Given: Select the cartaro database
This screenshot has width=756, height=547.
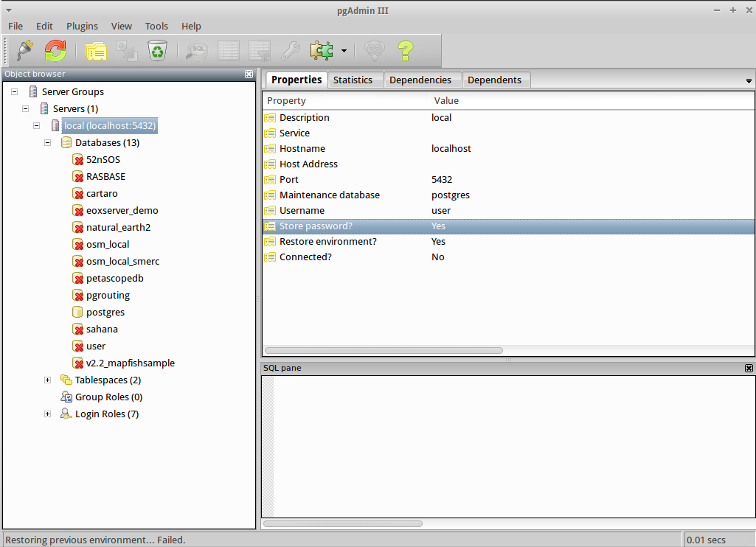Looking at the screenshot, I should (x=102, y=193).
